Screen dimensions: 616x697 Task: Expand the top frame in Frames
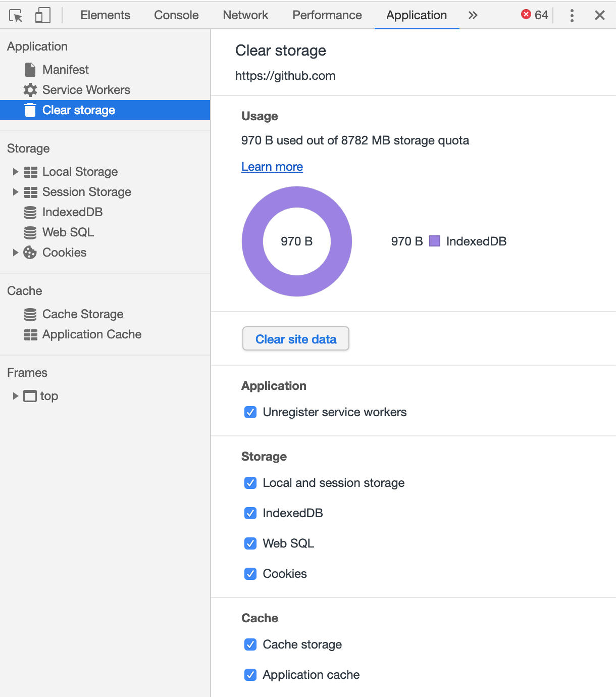click(15, 396)
